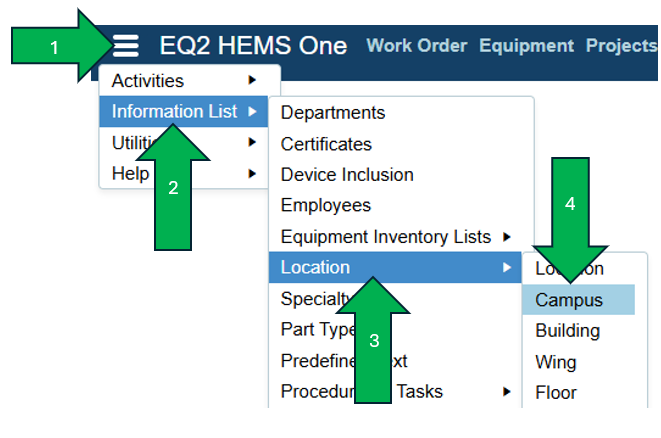
Task: Select Employees from Information List
Action: point(326,206)
